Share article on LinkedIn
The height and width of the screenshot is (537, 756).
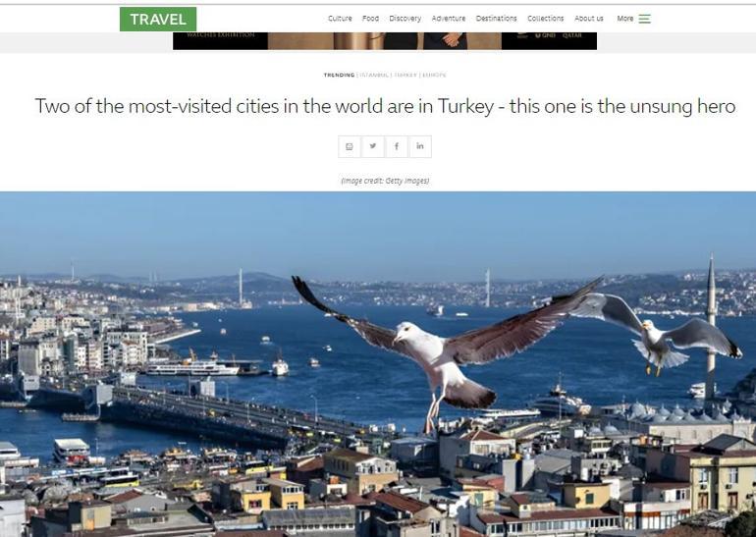click(420, 146)
